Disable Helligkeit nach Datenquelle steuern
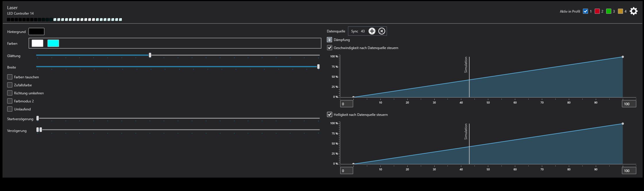 330,115
